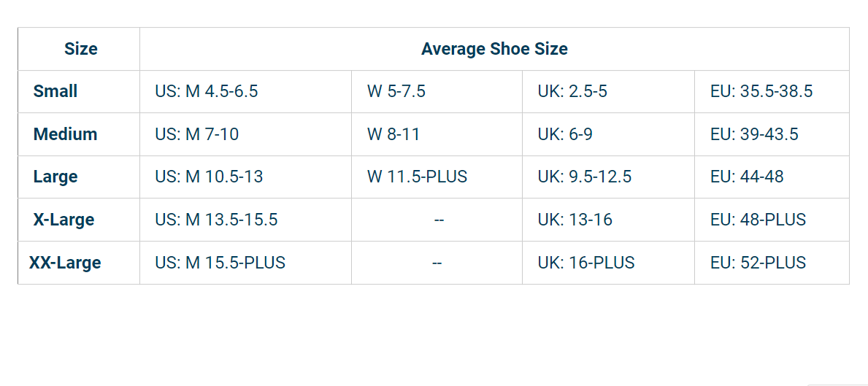This screenshot has width=868, height=386.
Task: Click the Size column header
Action: [80, 50]
